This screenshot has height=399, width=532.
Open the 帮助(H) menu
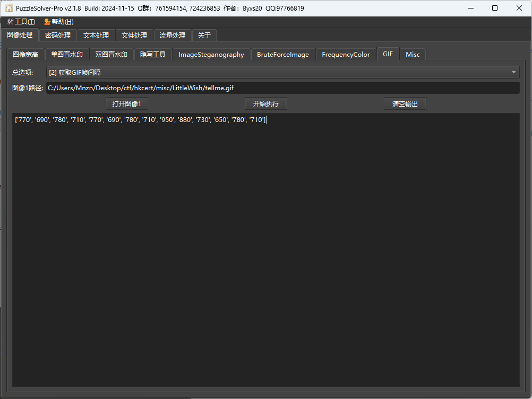click(59, 22)
